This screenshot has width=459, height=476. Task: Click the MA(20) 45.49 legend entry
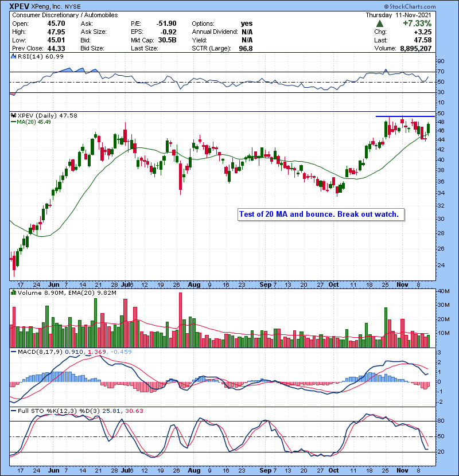(x=31, y=122)
